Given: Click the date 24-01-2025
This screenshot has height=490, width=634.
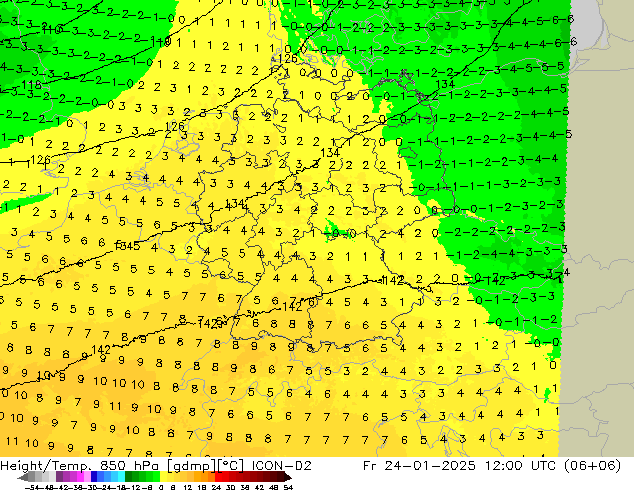Looking at the screenshot, I should (430, 466).
